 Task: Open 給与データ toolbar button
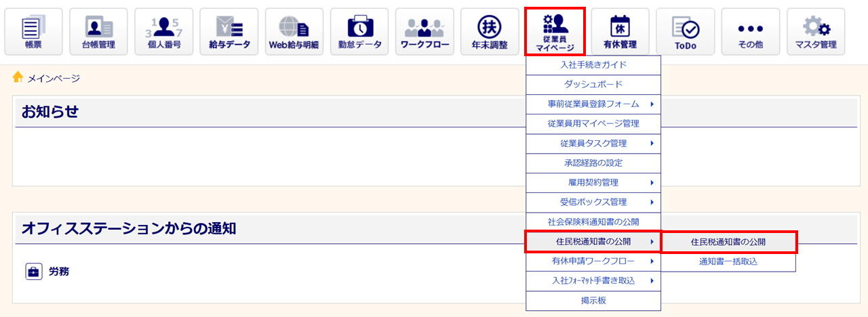[x=229, y=32]
